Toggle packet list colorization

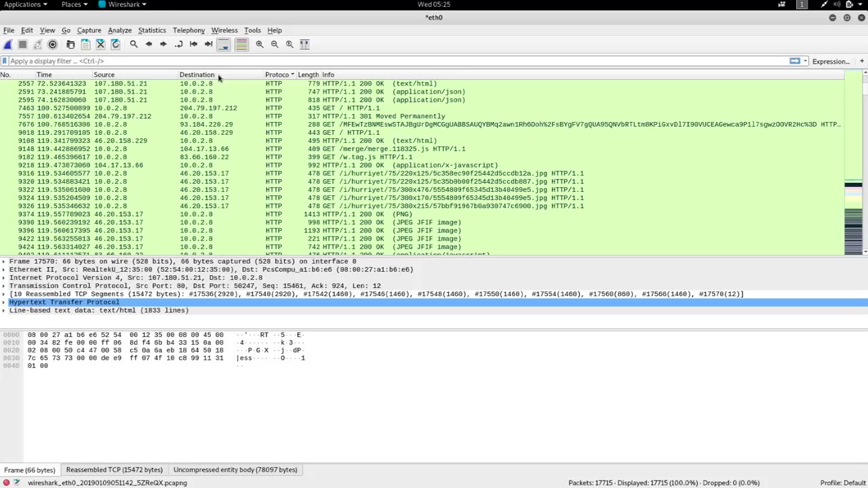click(x=241, y=44)
